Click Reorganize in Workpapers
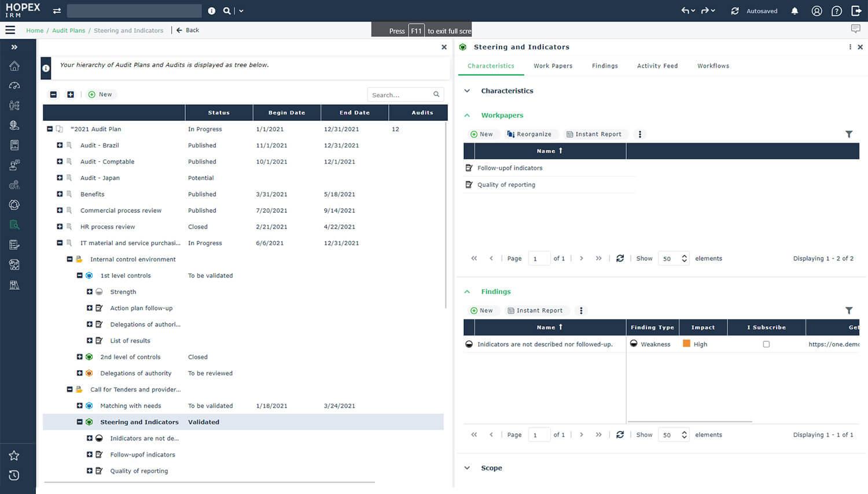 pyautogui.click(x=529, y=134)
